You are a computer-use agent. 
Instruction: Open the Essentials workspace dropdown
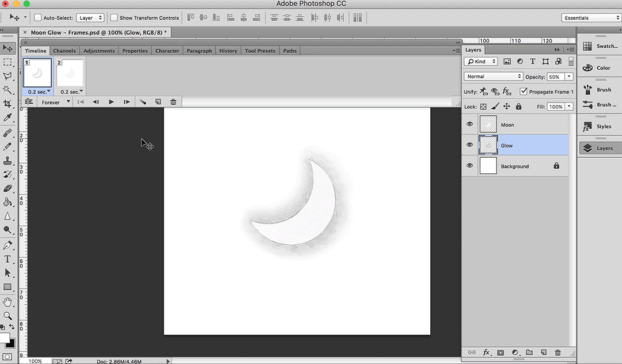591,18
